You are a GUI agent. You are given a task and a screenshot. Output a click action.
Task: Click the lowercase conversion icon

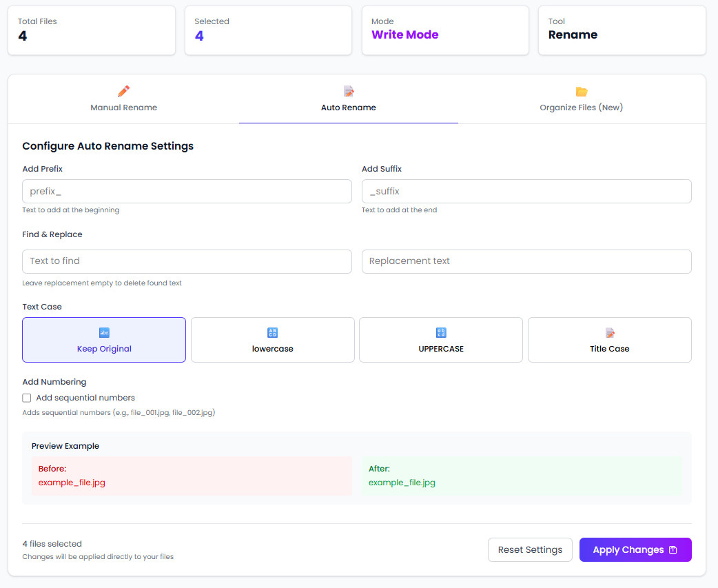click(x=272, y=332)
